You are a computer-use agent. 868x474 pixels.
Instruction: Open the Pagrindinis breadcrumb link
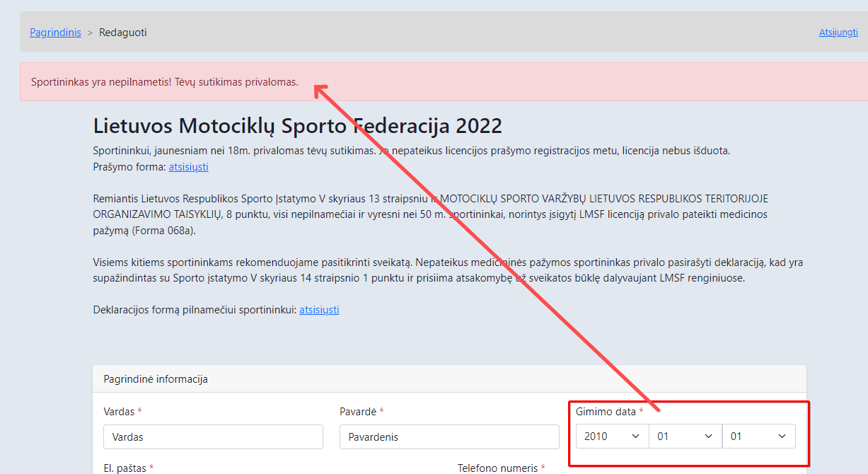[x=55, y=33]
